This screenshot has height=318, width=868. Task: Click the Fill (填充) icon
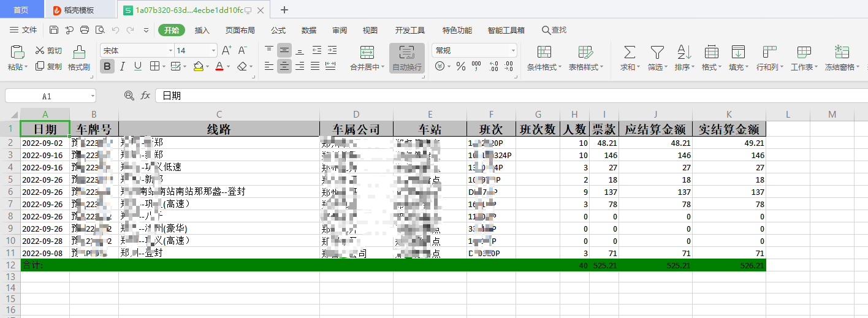click(x=738, y=52)
